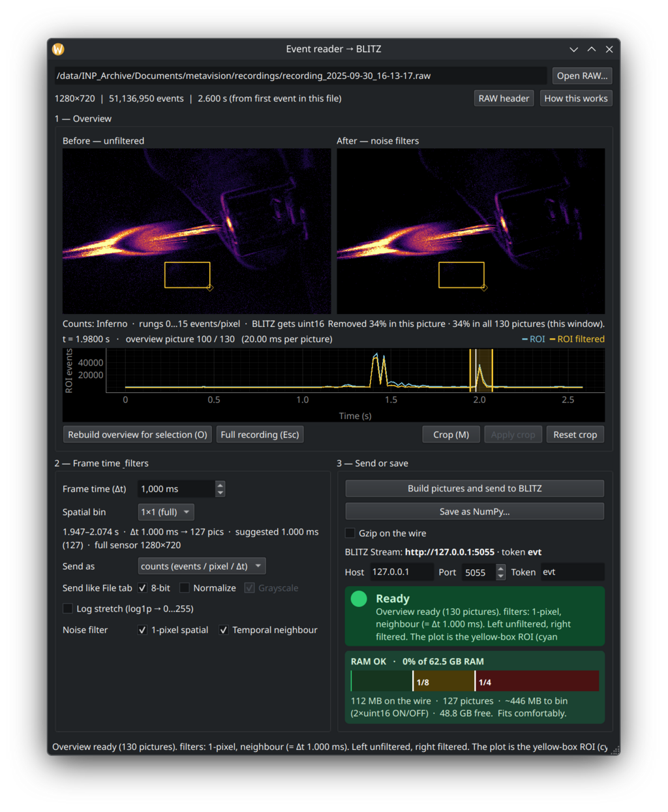Click the How this works button
This screenshot has height=812, width=668.
pos(576,99)
